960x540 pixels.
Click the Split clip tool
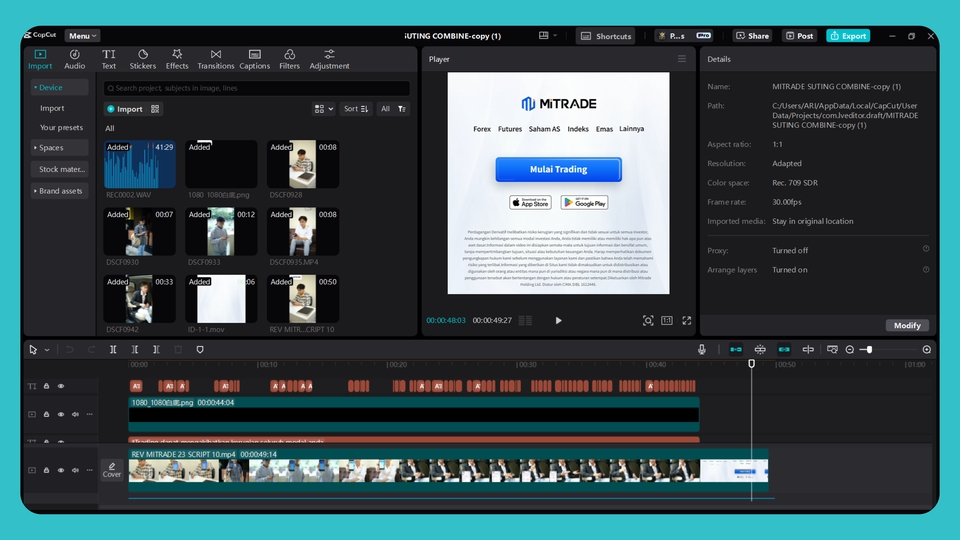[113, 350]
